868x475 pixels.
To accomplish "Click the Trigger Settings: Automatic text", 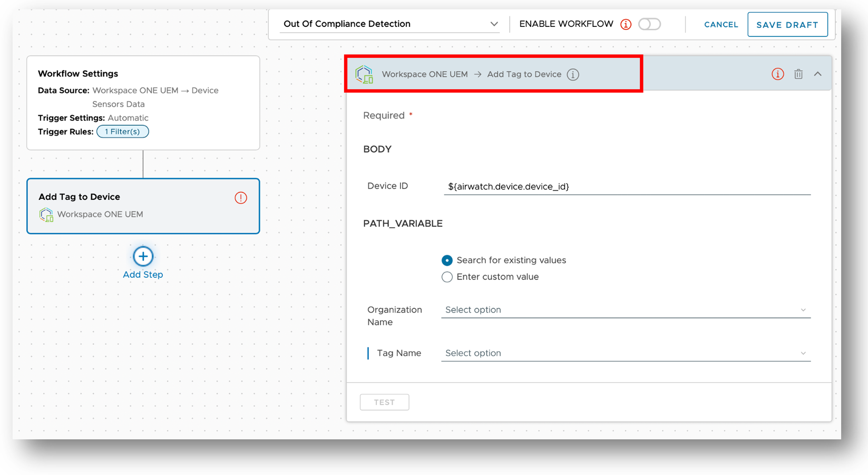I will 93,118.
